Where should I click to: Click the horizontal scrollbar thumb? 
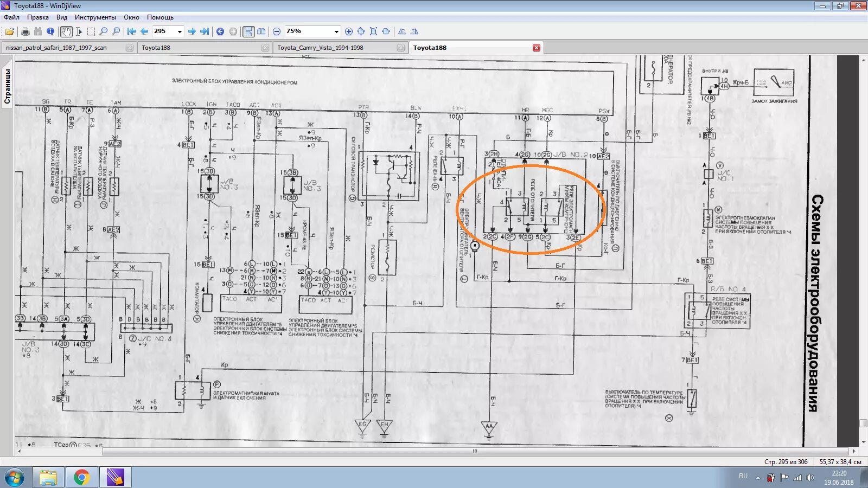475,451
